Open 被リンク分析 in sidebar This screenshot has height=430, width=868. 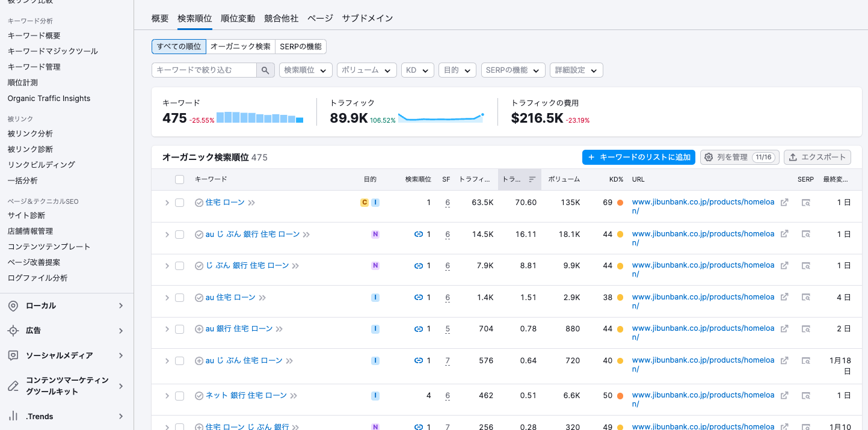pyautogui.click(x=30, y=134)
